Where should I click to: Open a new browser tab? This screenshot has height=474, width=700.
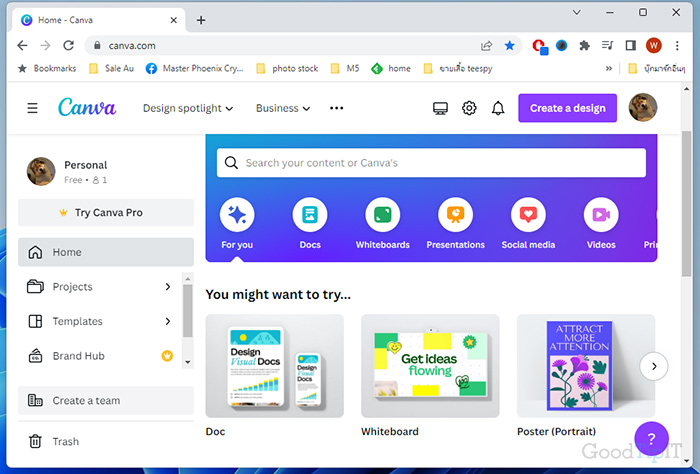201,20
